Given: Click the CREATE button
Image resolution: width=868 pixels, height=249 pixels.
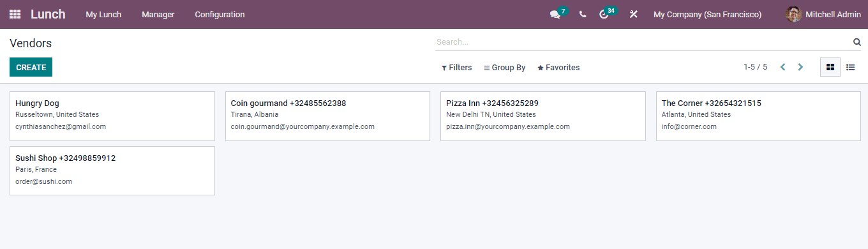Looking at the screenshot, I should point(31,67).
